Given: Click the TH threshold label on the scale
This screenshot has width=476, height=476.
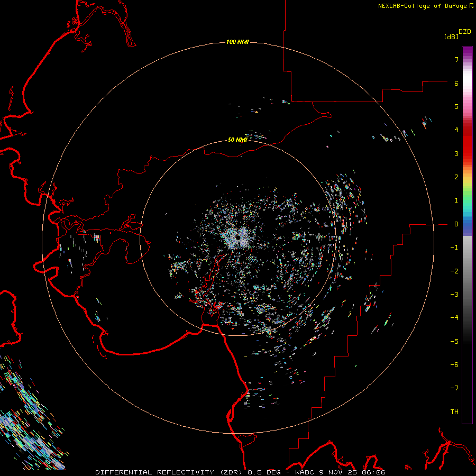Looking at the screenshot, I should 454,412.
